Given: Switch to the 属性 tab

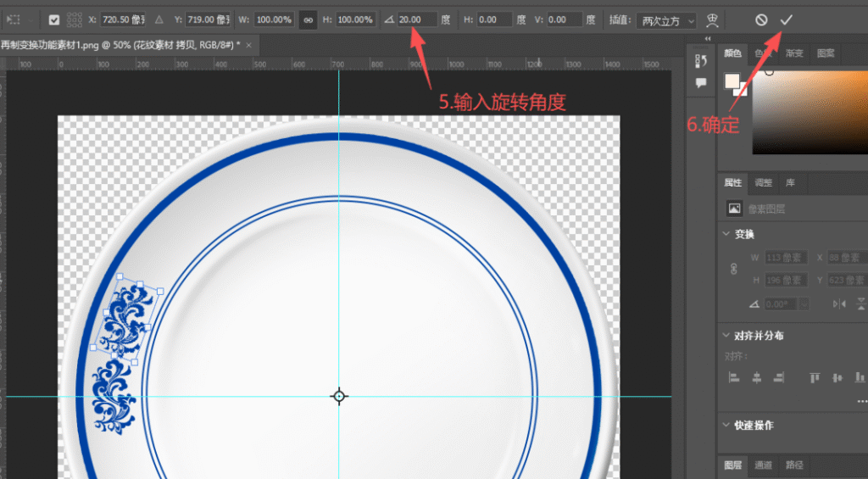Looking at the screenshot, I should point(732,183).
